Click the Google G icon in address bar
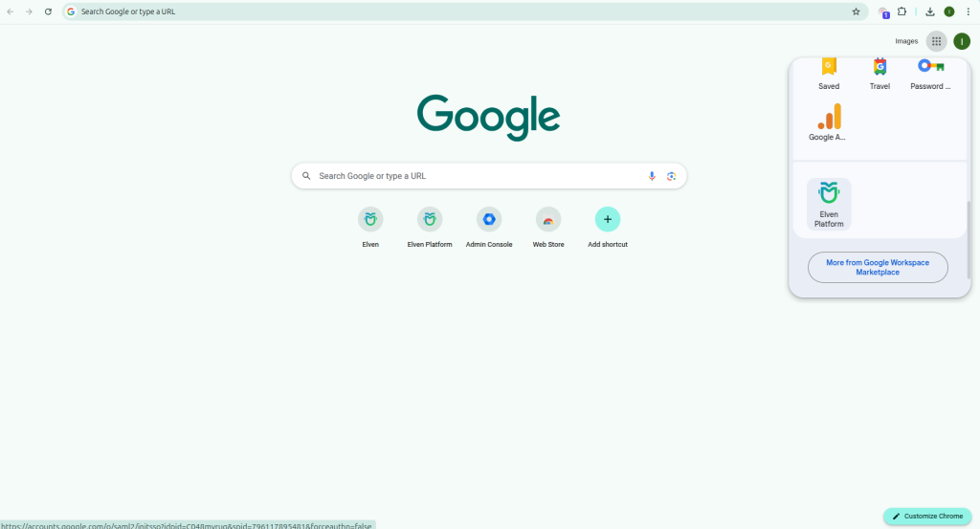980x529 pixels. click(71, 11)
